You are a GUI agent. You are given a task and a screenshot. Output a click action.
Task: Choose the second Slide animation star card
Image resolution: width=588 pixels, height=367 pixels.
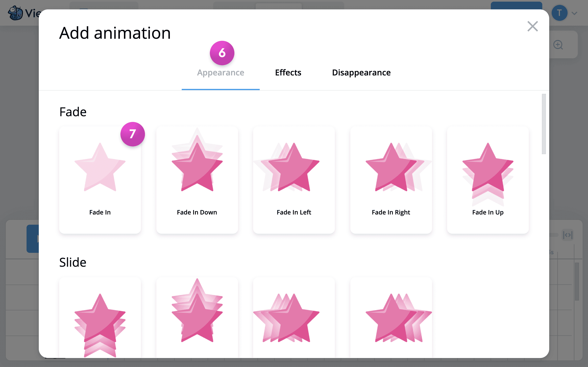pyautogui.click(x=197, y=318)
